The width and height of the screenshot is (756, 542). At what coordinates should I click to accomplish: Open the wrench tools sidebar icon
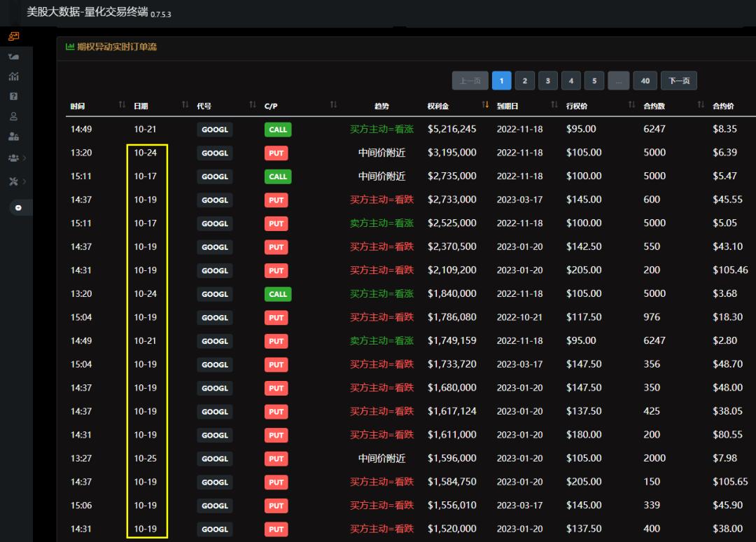click(13, 181)
